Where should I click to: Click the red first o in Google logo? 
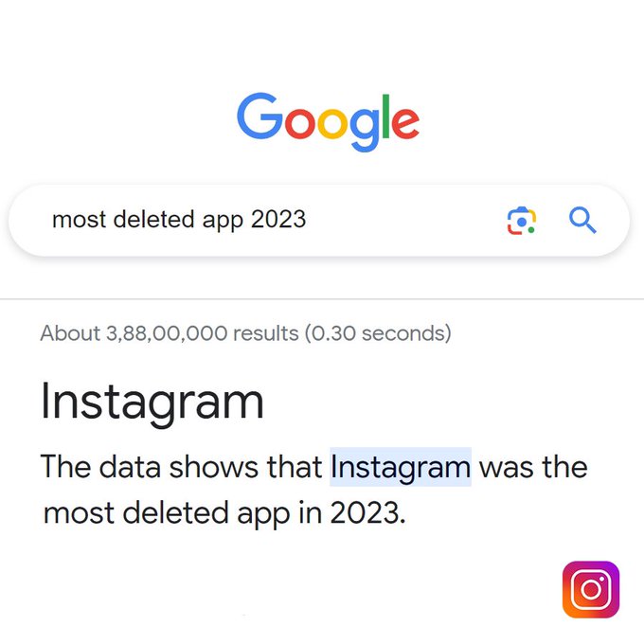coord(296,124)
